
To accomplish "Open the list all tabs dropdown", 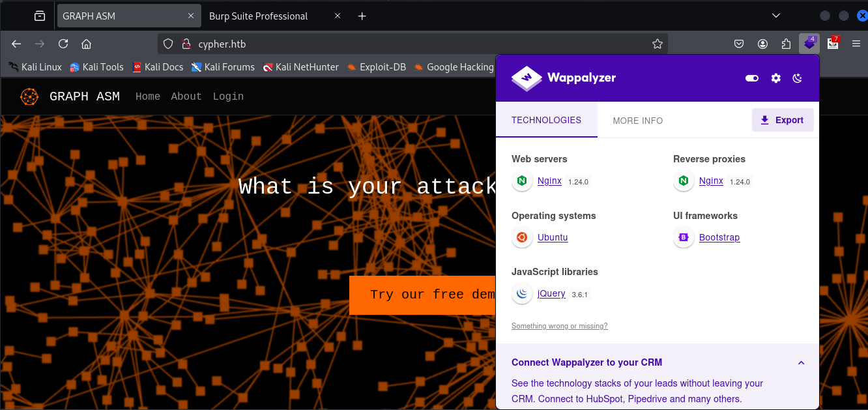I will click(775, 16).
